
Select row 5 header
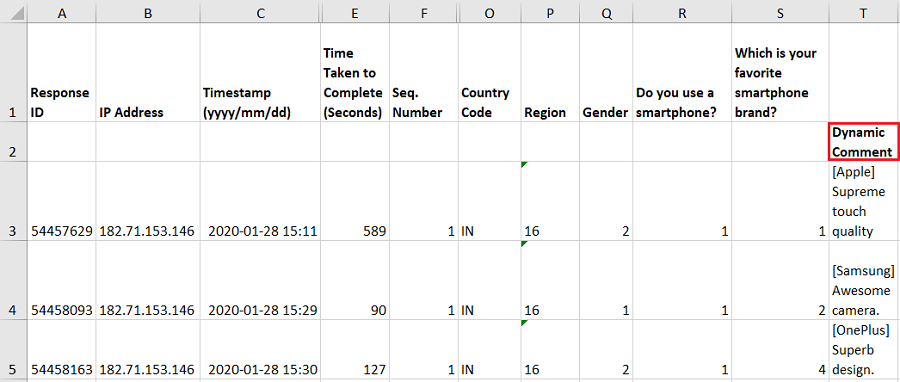14,349
